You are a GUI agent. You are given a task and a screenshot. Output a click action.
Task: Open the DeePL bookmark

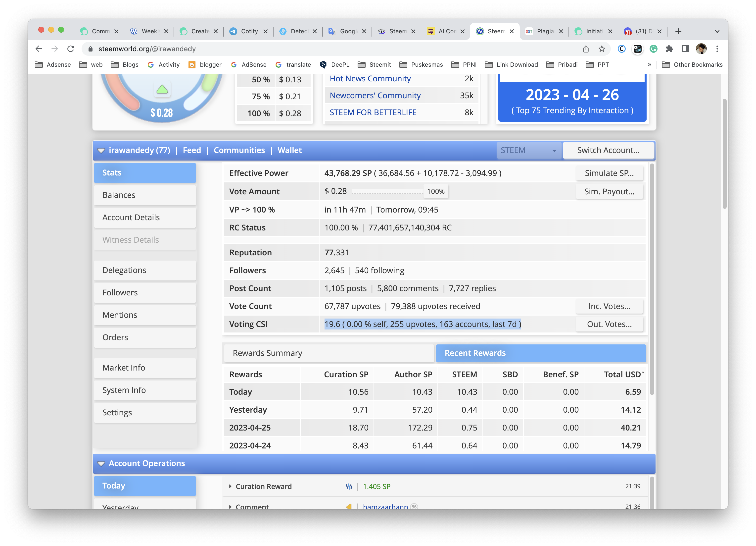tap(335, 65)
